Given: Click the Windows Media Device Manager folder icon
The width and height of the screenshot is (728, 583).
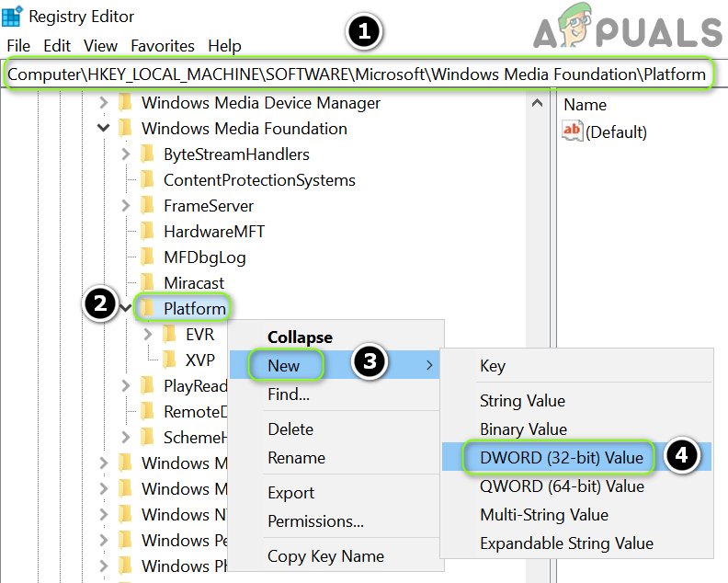Looking at the screenshot, I should click(125, 103).
